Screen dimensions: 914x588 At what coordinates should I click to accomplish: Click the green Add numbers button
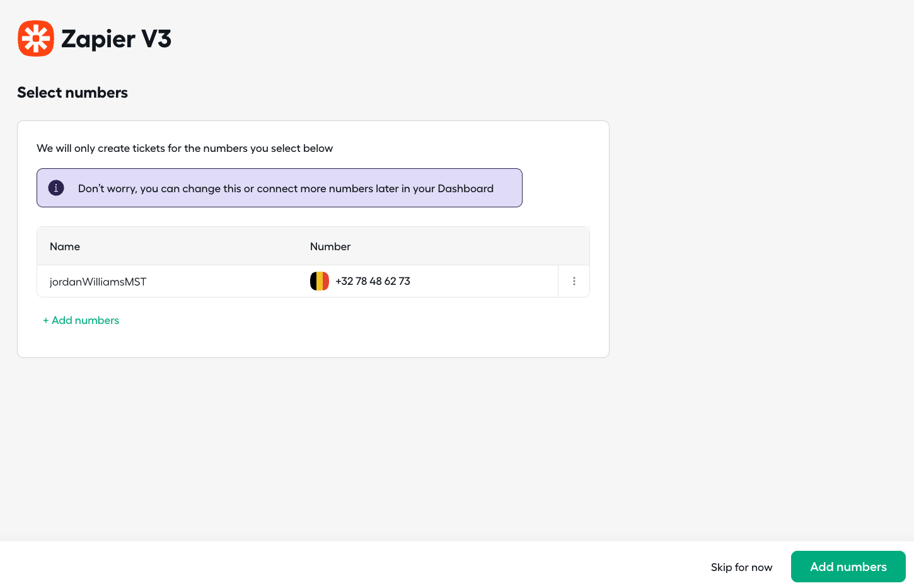[x=848, y=567]
